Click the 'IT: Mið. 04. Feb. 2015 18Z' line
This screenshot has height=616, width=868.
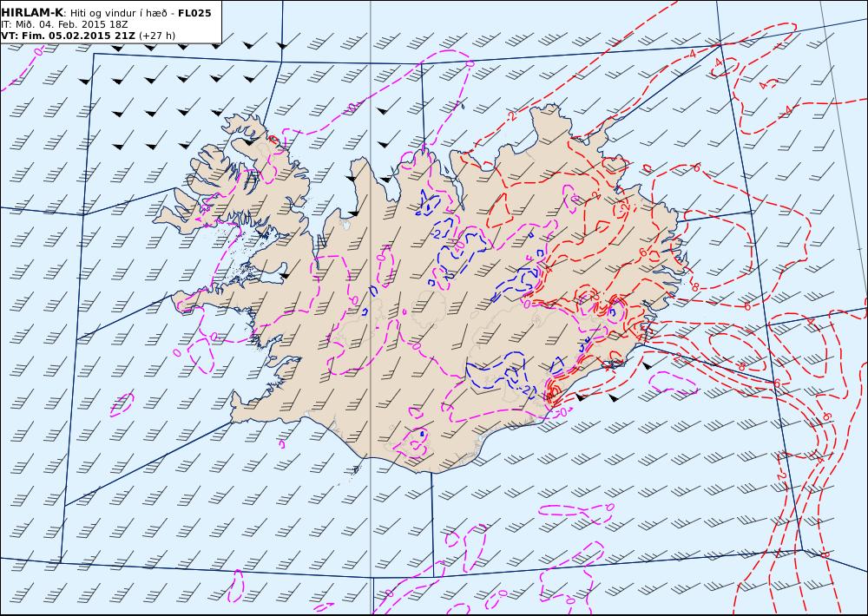click(64, 24)
